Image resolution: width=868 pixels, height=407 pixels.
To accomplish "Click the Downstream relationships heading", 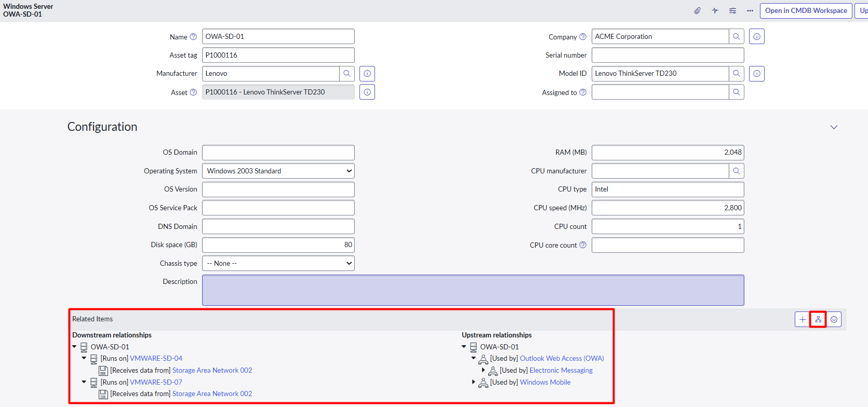I will click(112, 335).
